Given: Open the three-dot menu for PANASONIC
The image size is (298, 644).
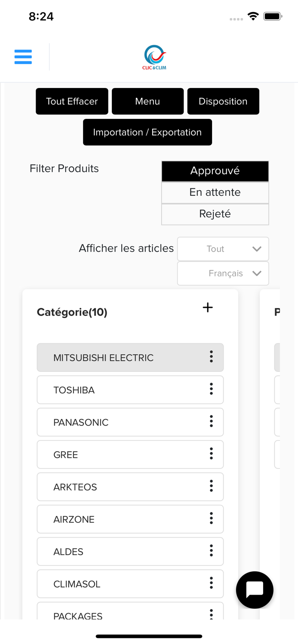Looking at the screenshot, I should [211, 422].
